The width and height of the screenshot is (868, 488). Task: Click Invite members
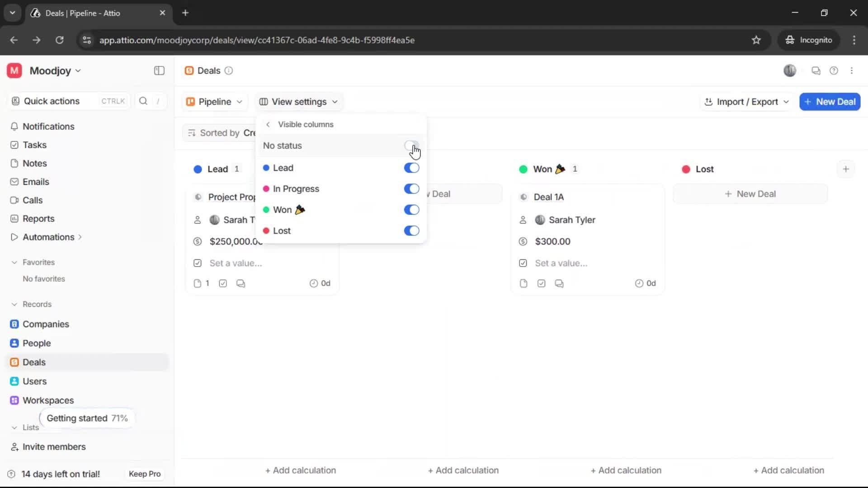(54, 447)
